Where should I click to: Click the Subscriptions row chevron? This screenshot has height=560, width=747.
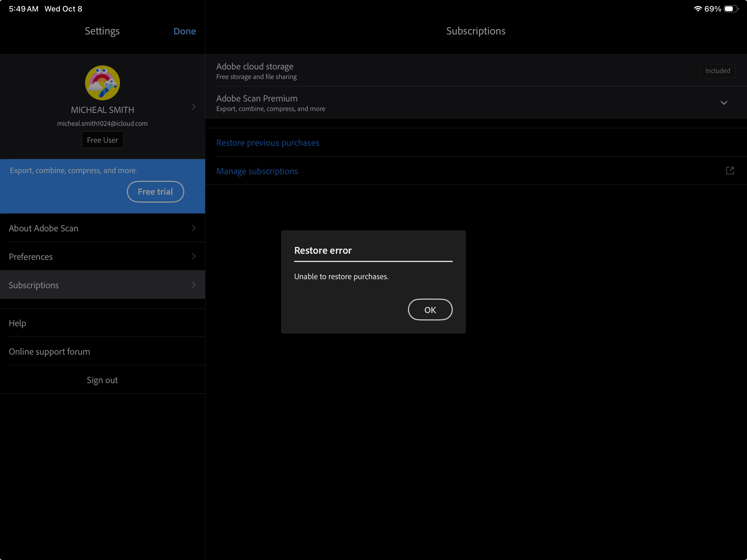coord(194,285)
